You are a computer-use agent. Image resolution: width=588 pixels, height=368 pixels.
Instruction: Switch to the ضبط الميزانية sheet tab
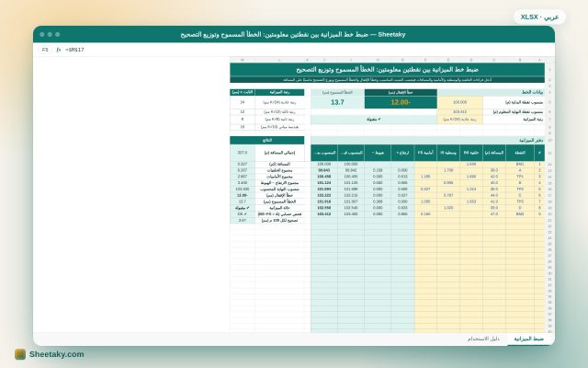pos(529,339)
